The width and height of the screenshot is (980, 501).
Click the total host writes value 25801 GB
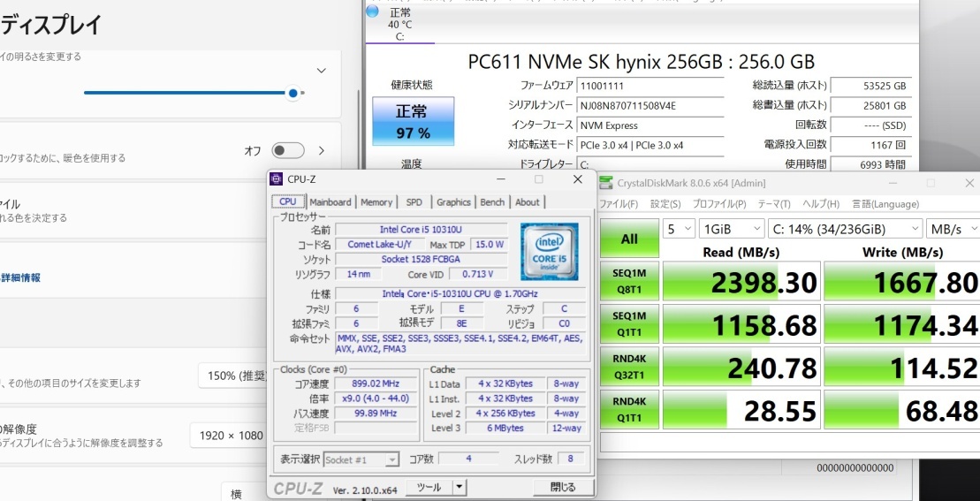[x=870, y=105]
